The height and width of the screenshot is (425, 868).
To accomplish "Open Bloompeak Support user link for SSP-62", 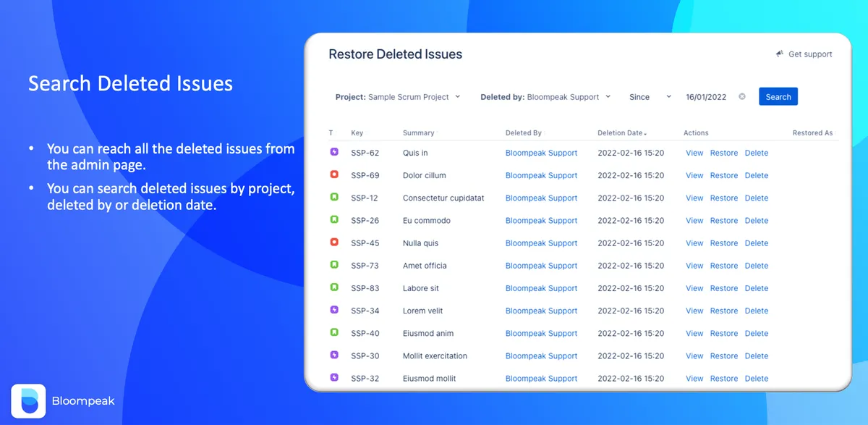I will pyautogui.click(x=541, y=153).
